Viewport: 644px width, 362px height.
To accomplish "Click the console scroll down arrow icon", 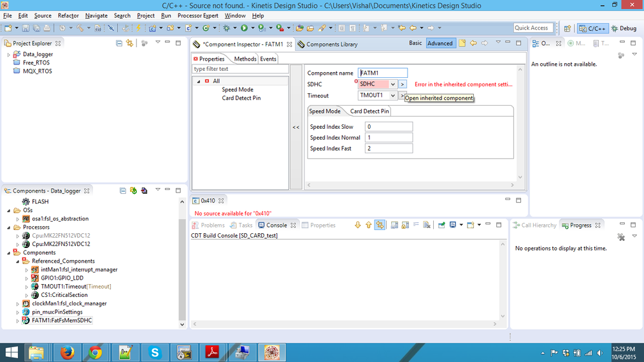I will point(358,225).
